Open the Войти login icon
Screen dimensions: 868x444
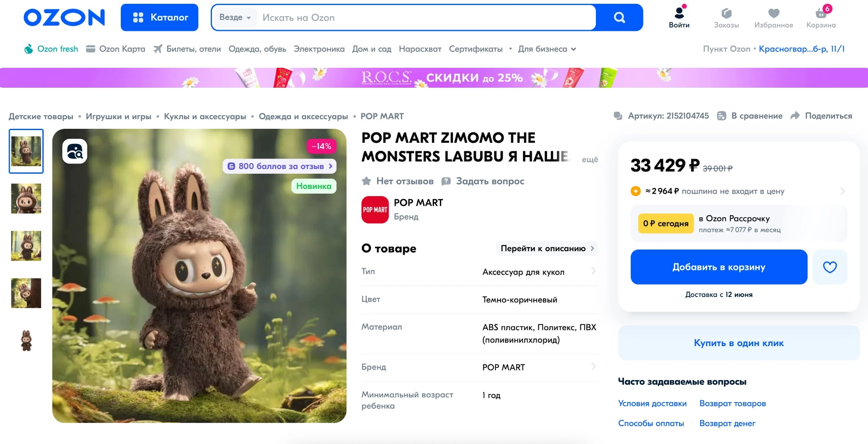click(x=679, y=17)
